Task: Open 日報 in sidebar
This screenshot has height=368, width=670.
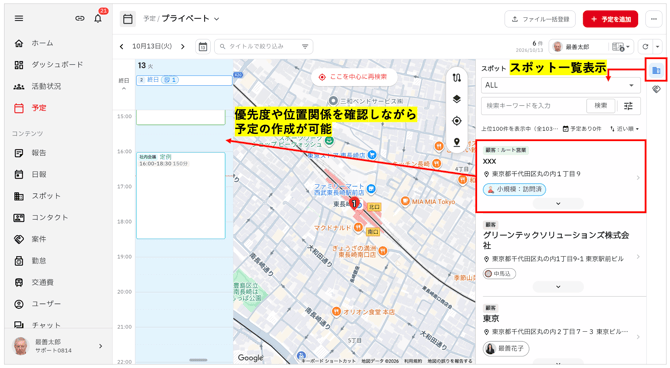Action: point(38,174)
